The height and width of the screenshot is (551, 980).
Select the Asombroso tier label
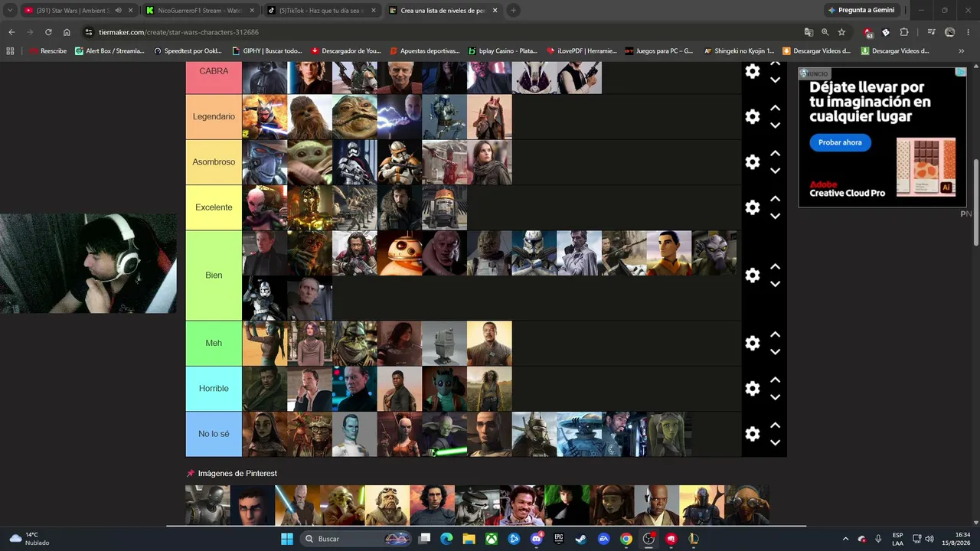pos(214,162)
